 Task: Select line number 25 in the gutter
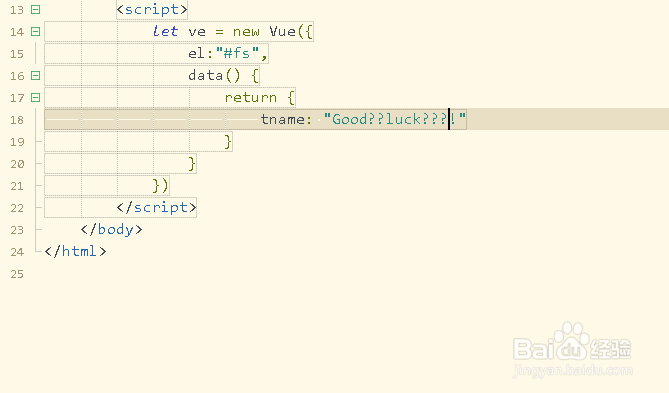click(17, 274)
